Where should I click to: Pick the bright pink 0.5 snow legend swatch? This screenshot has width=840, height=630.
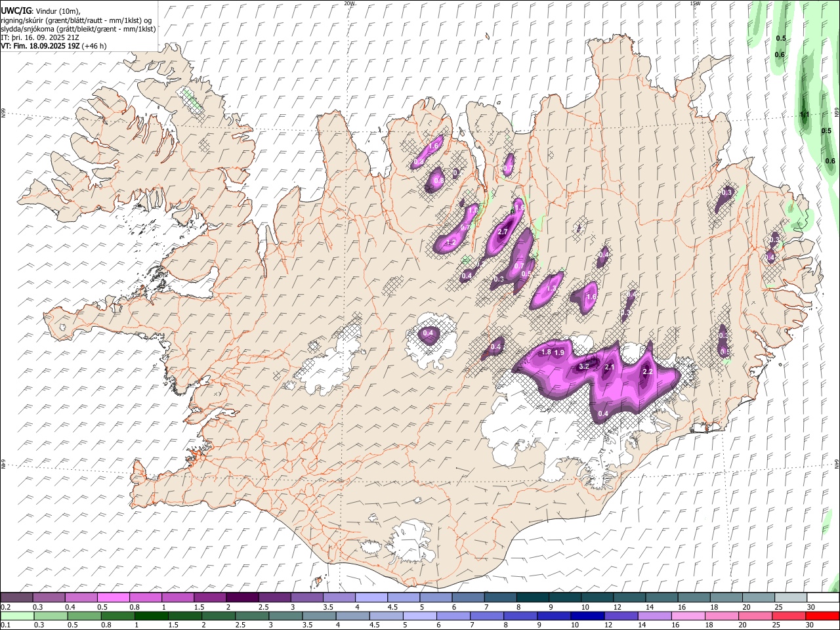(113, 598)
